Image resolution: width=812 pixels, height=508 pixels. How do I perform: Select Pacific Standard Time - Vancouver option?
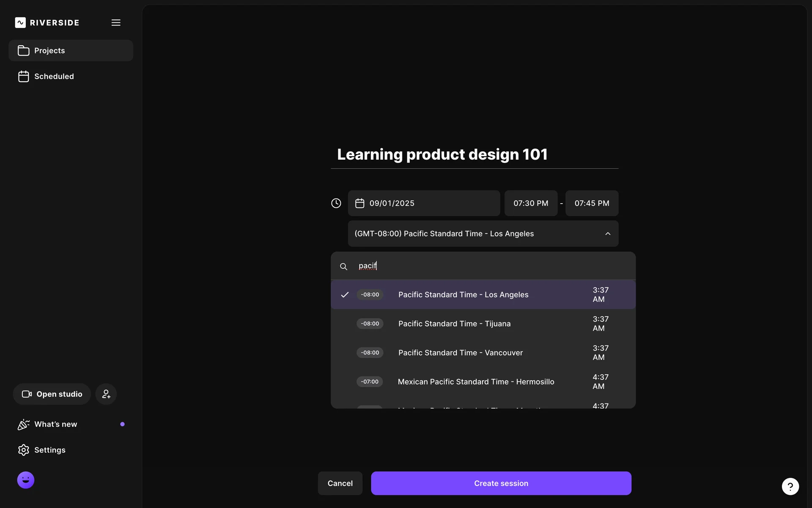460,353
